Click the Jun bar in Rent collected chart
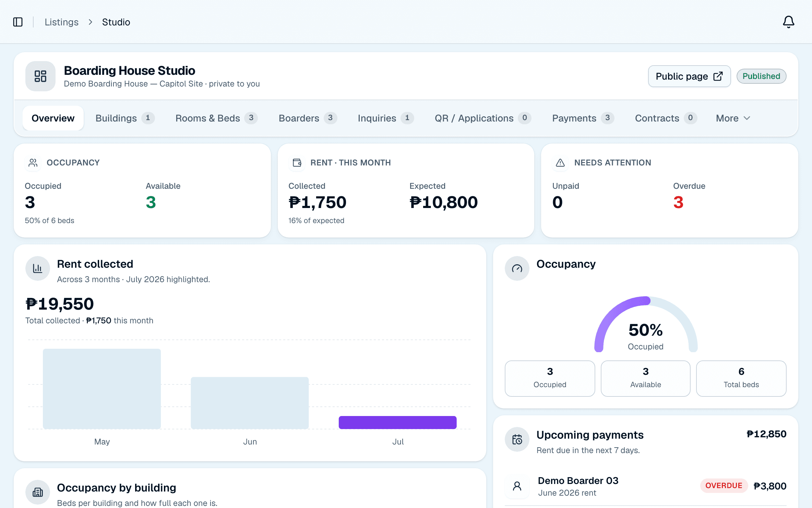Screen dimensions: 812x508 tap(250, 403)
